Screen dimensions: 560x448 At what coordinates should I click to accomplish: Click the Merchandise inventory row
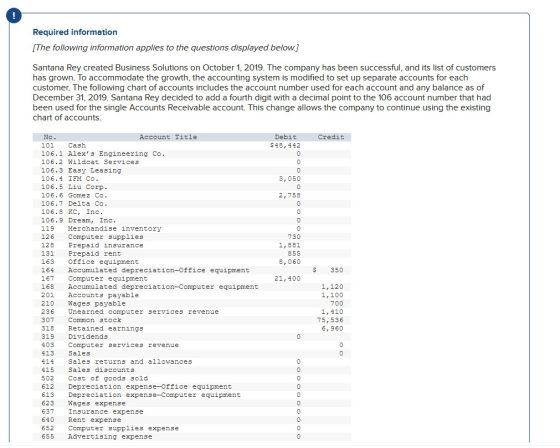[x=192, y=229]
